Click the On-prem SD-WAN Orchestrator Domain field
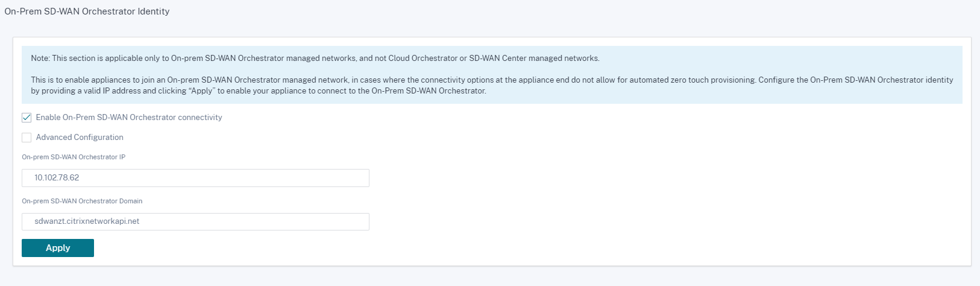980x286 pixels. [195, 221]
